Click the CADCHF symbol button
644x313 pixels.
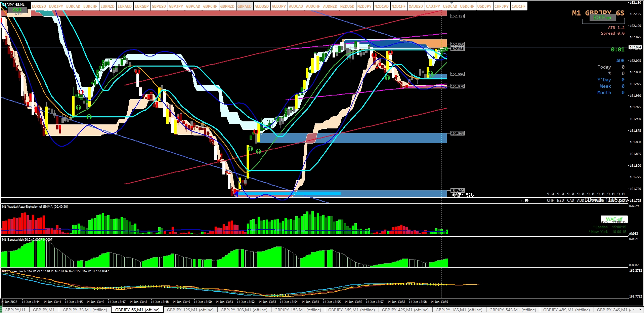tap(519, 6)
